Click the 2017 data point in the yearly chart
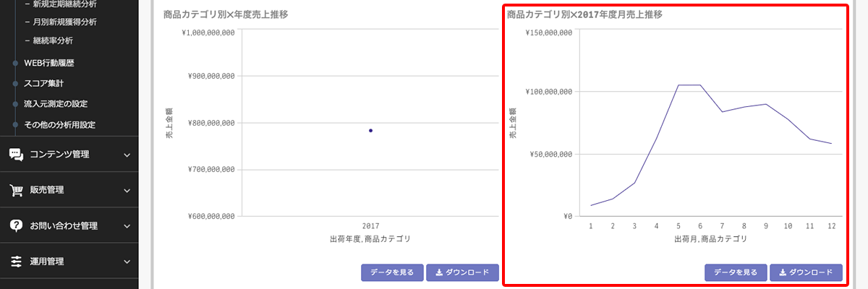The image size is (868, 289). (x=370, y=131)
